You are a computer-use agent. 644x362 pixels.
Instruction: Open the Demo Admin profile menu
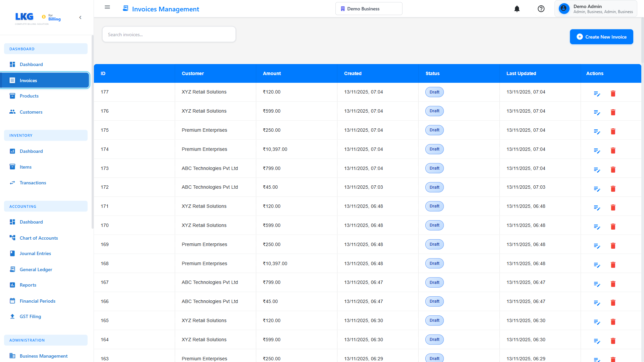596,8
